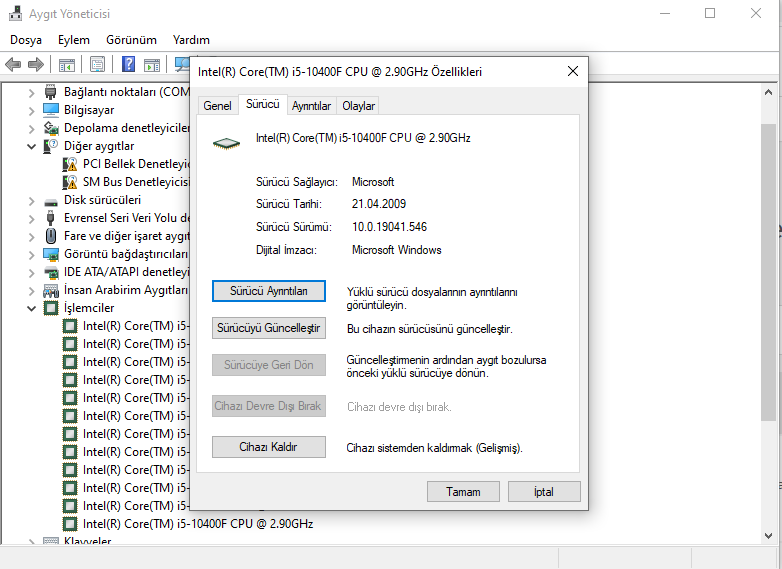Click the driver version 10.0.19041.546

click(390, 227)
